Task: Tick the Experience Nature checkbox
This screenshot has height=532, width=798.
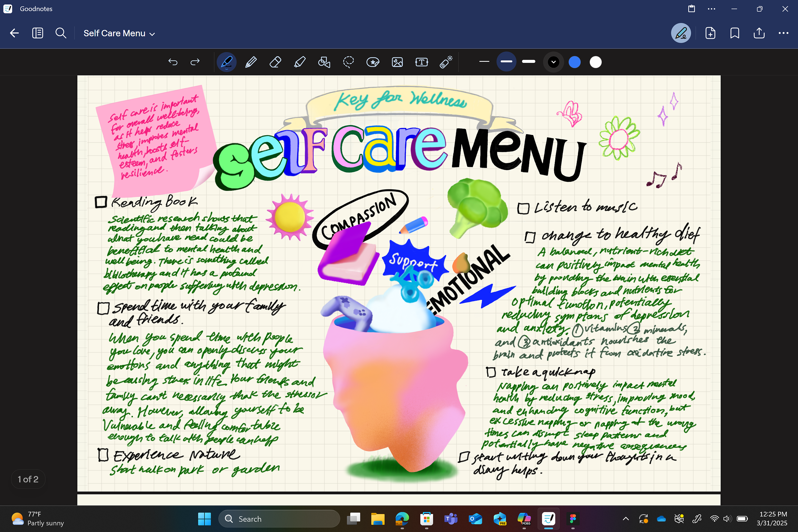Action: click(103, 455)
